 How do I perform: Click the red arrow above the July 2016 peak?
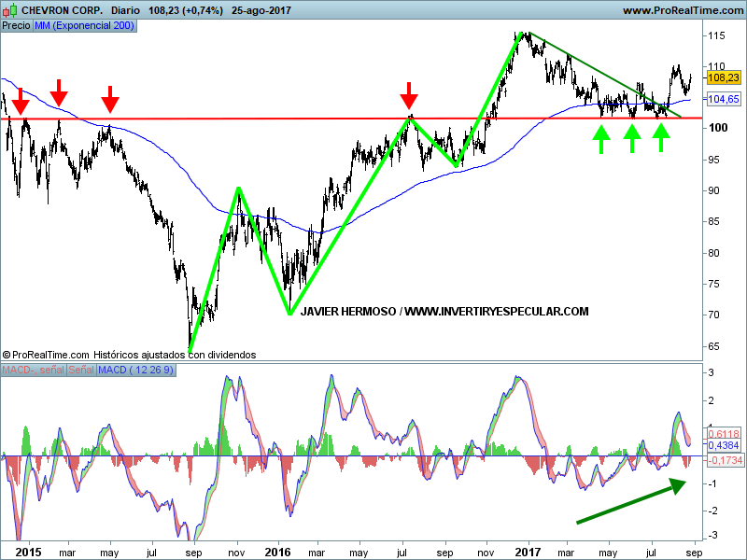(409, 95)
